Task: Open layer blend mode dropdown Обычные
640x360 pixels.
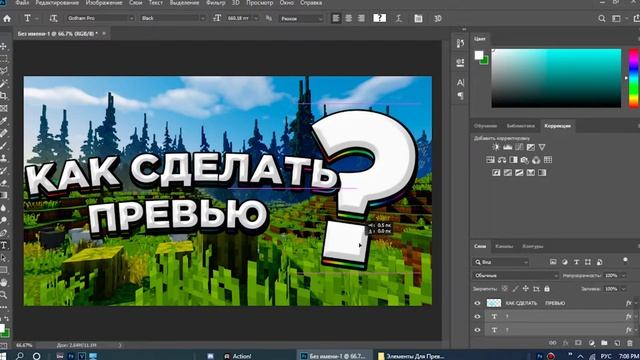Action: coord(516,276)
